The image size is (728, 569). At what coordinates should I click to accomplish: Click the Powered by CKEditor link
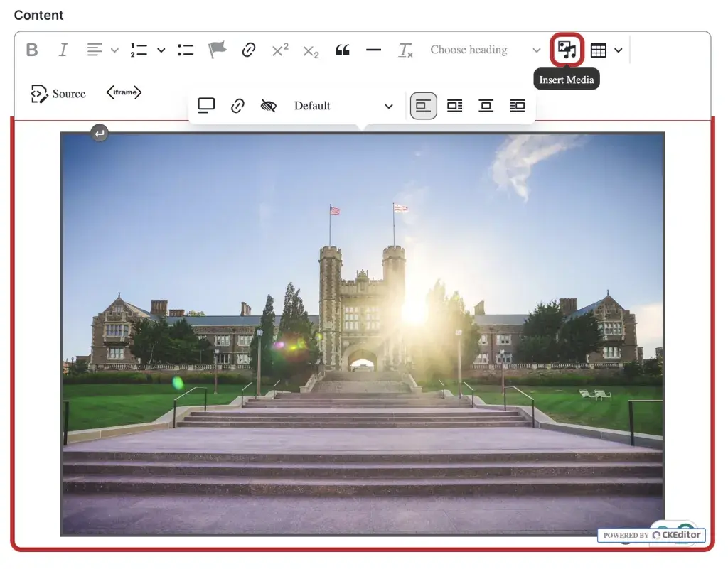coord(652,535)
